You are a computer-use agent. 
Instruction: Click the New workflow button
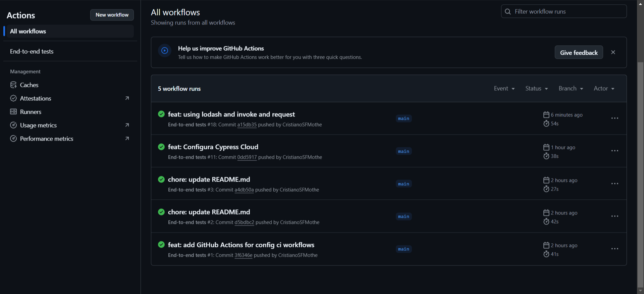coord(112,15)
